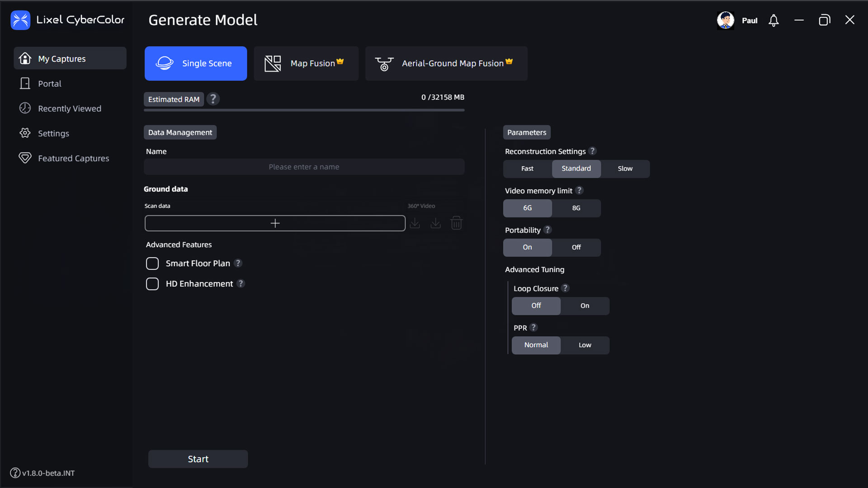Switch to the Map Fusion tab

pyautogui.click(x=306, y=63)
